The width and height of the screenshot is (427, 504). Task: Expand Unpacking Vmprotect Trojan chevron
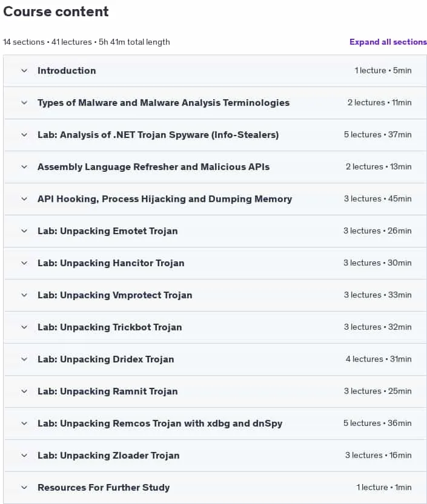24,295
